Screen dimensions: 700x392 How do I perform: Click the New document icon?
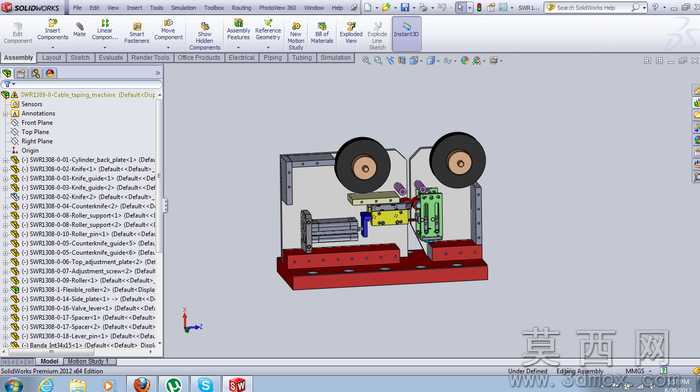367,8
